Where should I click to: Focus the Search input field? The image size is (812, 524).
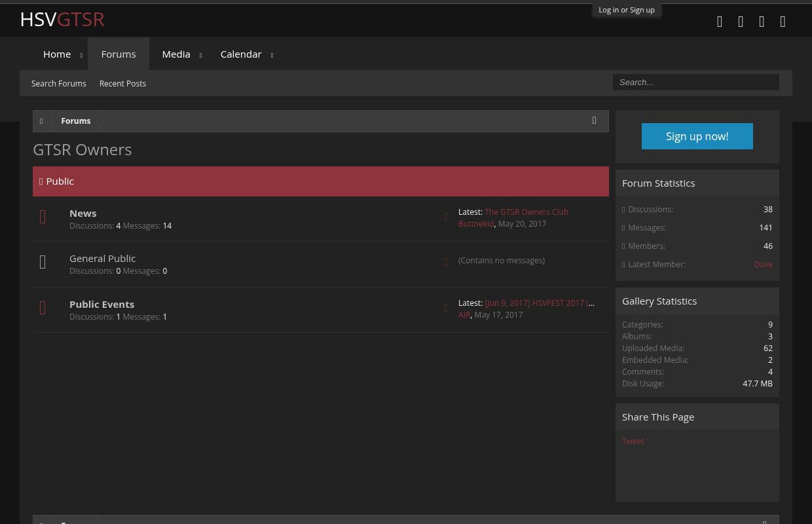pos(696,83)
